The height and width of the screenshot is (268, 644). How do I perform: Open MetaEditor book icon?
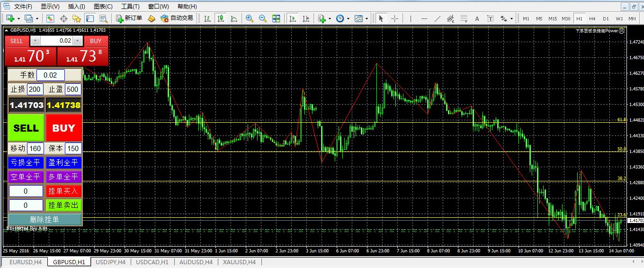pyautogui.click(x=152, y=18)
